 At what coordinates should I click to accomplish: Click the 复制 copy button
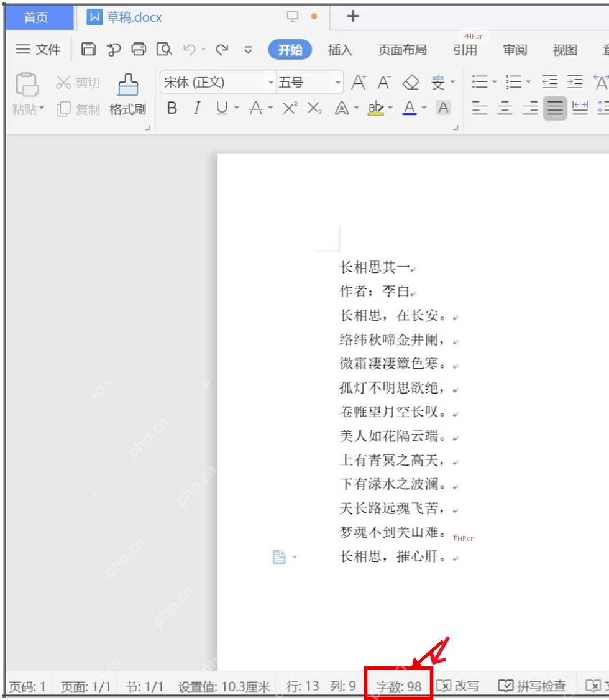tap(78, 109)
